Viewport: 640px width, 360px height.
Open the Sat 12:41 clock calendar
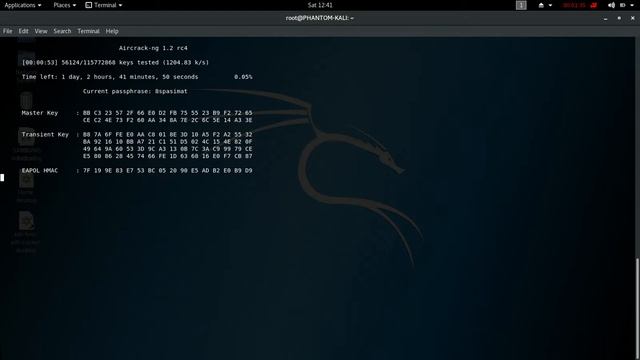point(320,5)
